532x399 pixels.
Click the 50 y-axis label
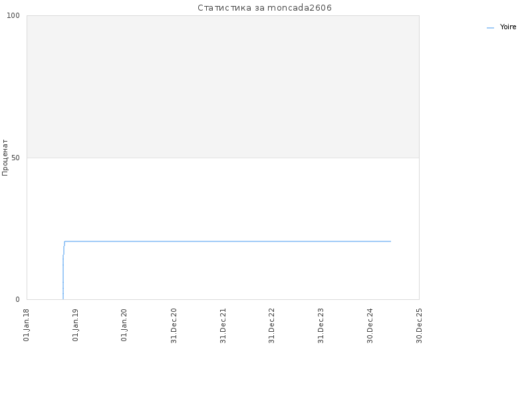[15, 158]
